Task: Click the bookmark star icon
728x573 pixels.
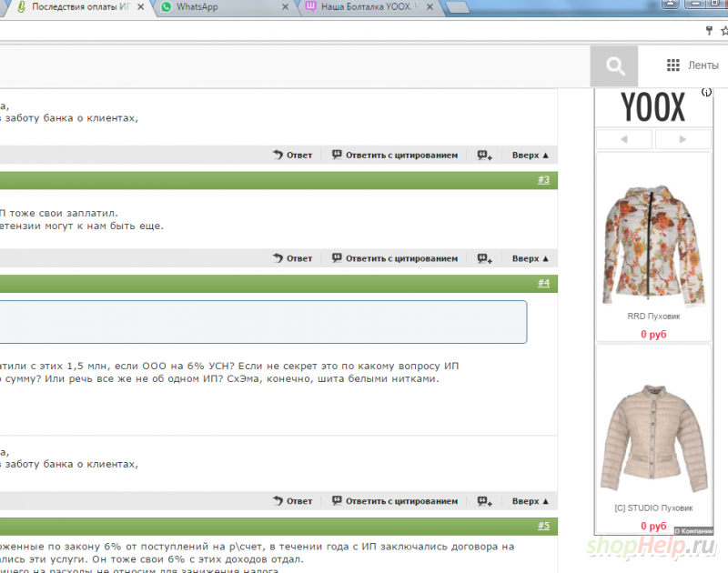Action: click(x=724, y=31)
